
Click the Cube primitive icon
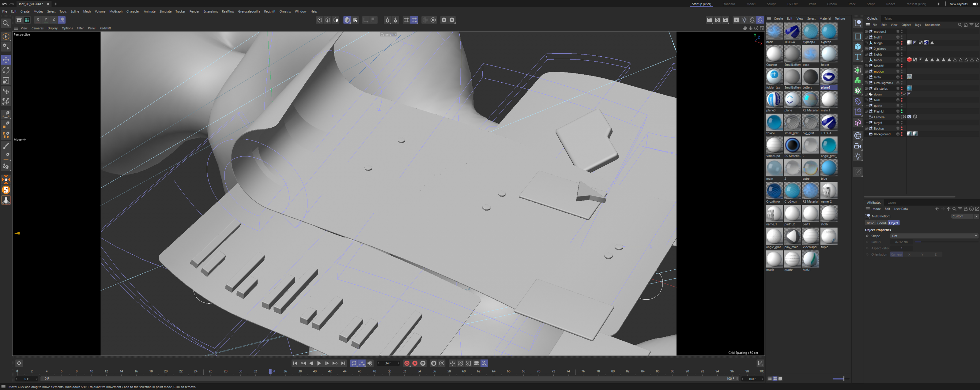tap(858, 47)
